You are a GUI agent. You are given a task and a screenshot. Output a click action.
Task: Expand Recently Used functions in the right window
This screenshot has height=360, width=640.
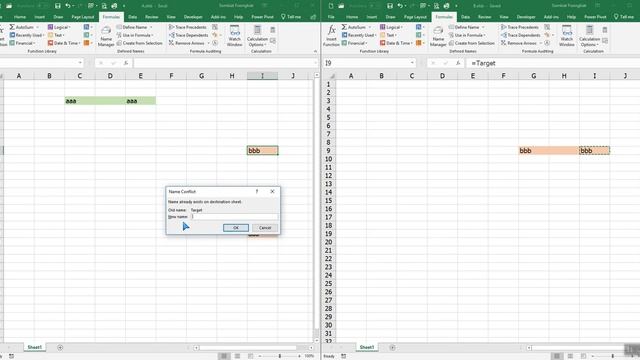359,35
